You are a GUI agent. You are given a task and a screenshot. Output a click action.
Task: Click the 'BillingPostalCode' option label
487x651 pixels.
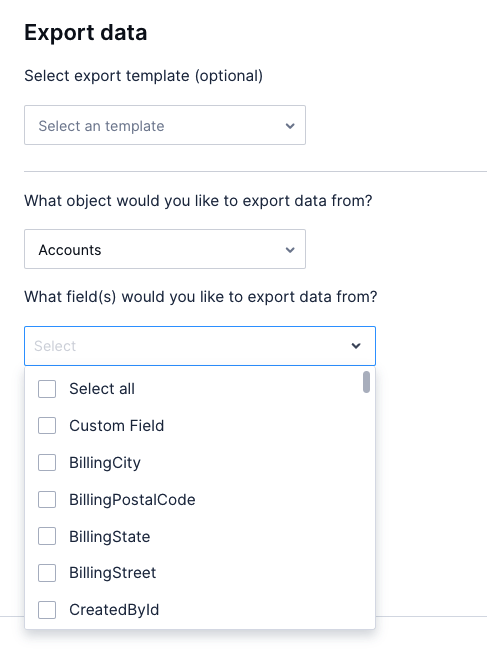(x=132, y=499)
